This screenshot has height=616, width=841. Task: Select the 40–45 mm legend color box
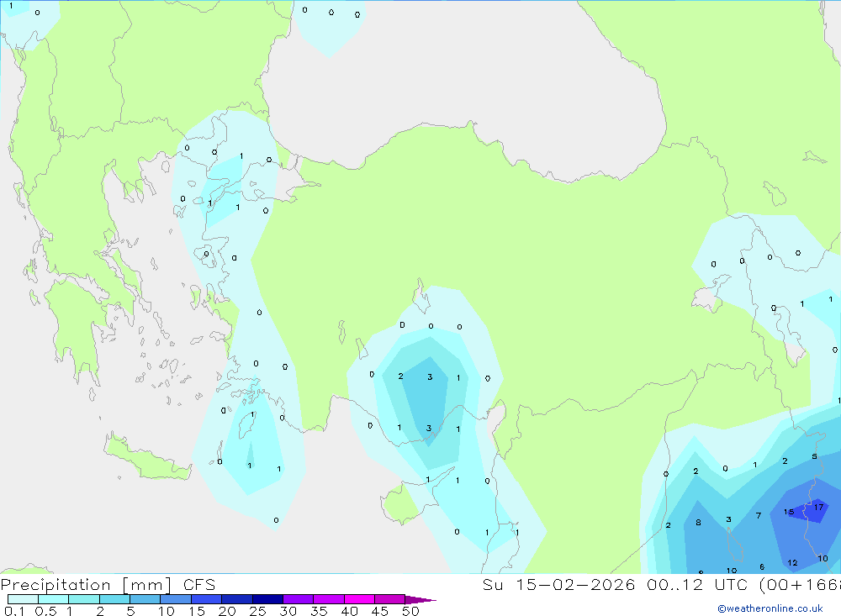pos(359,599)
